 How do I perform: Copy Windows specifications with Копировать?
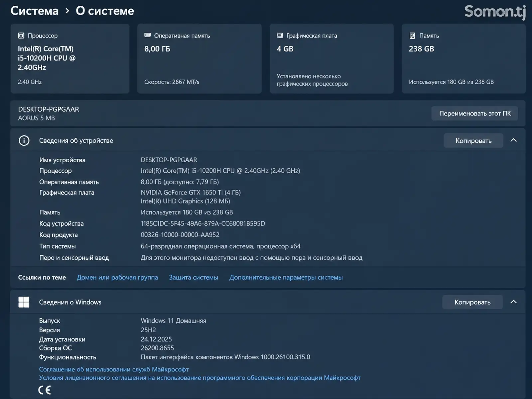click(472, 302)
